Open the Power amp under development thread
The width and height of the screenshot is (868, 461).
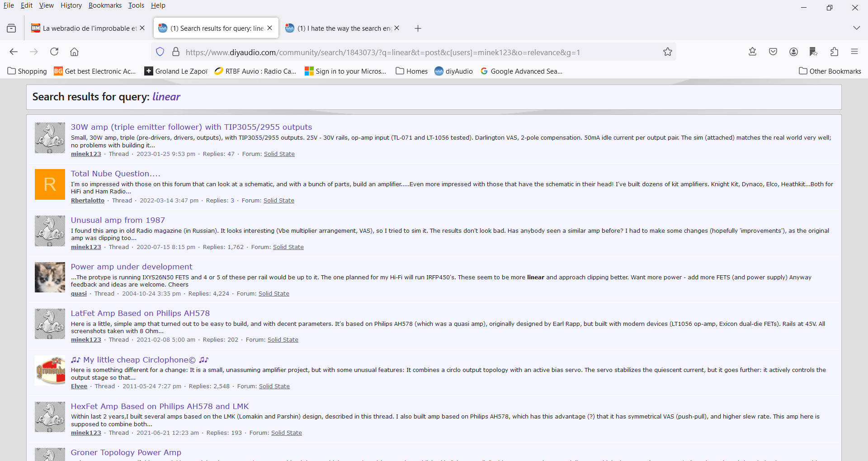pos(131,267)
